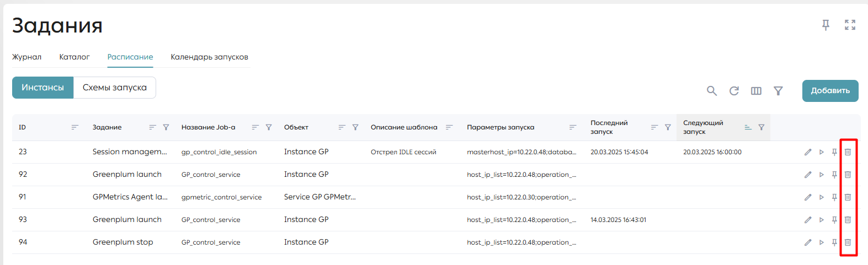The width and height of the screenshot is (868, 265).
Task: Click the search magnifier icon
Action: pyautogui.click(x=712, y=91)
